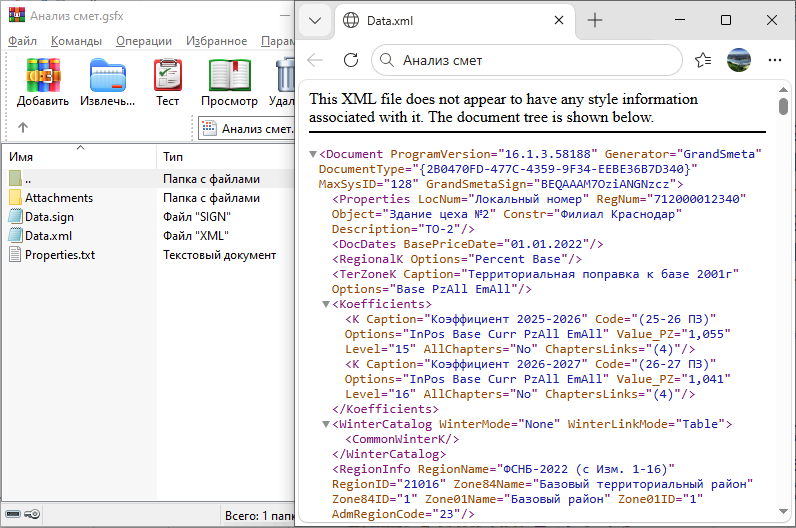Click the WinRAR app icon in the title bar
The image size is (796, 528).
pos(17,15)
